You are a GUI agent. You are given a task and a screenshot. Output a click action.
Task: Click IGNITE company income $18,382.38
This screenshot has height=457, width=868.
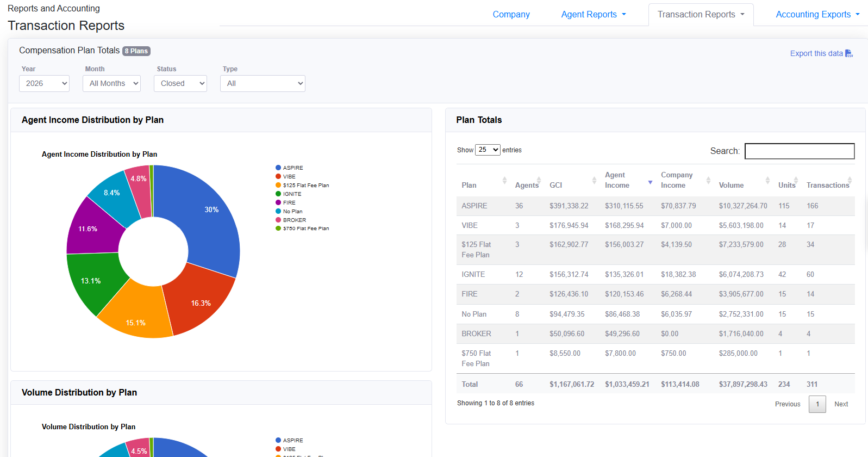pos(678,274)
